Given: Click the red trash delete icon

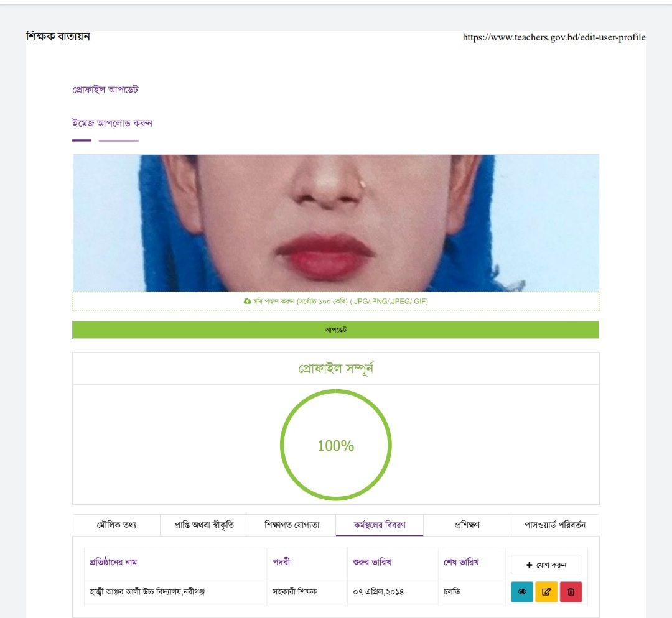Looking at the screenshot, I should (571, 591).
